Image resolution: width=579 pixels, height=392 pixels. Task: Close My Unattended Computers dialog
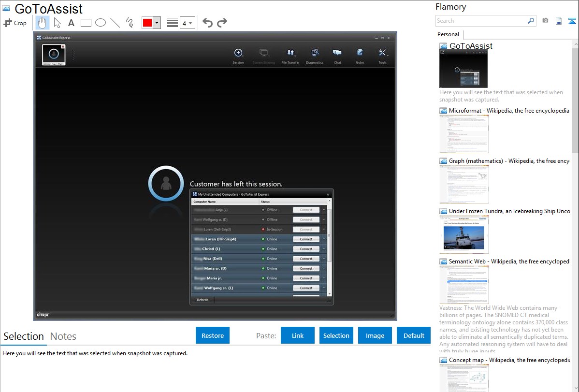click(x=328, y=194)
